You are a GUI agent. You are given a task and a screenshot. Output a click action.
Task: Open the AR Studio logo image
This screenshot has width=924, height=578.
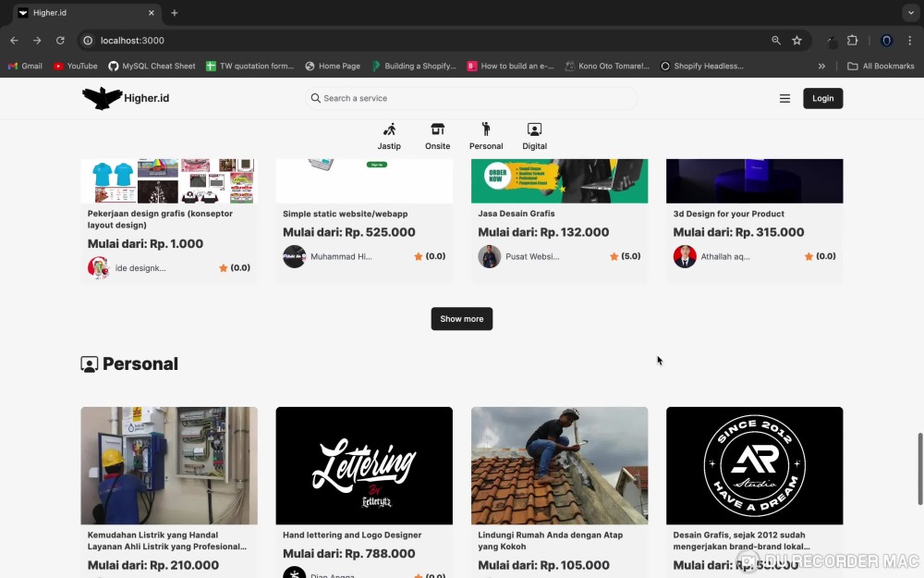pos(754,465)
